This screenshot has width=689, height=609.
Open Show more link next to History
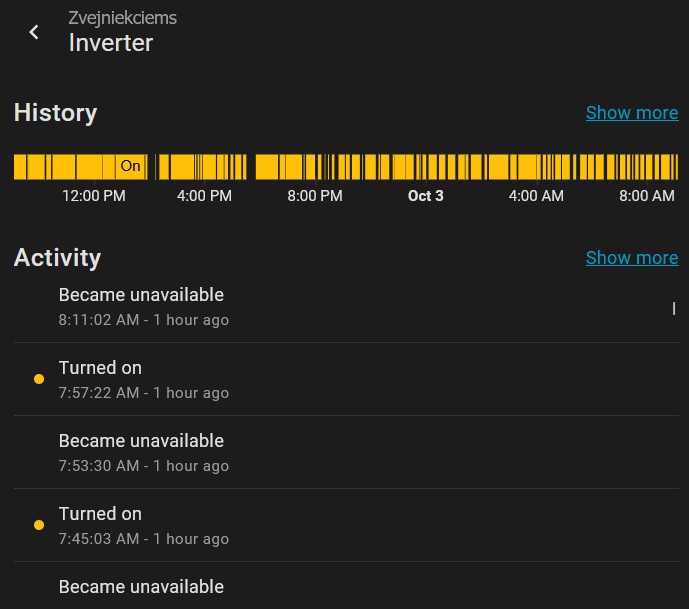tap(631, 113)
